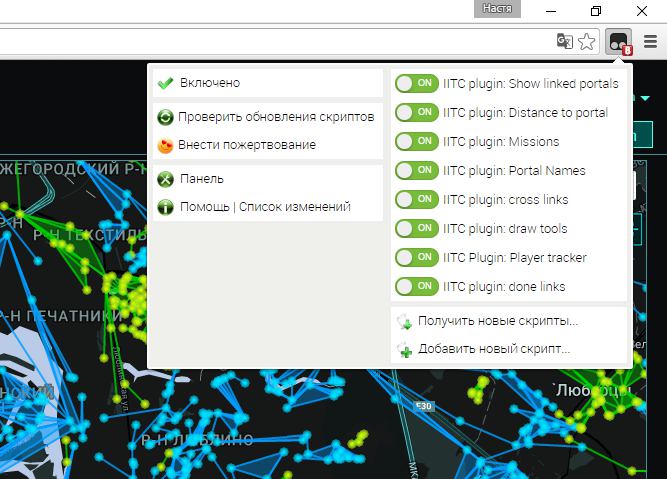667x479 pixels.
Task: Open Помощь help link
Action: point(205,207)
